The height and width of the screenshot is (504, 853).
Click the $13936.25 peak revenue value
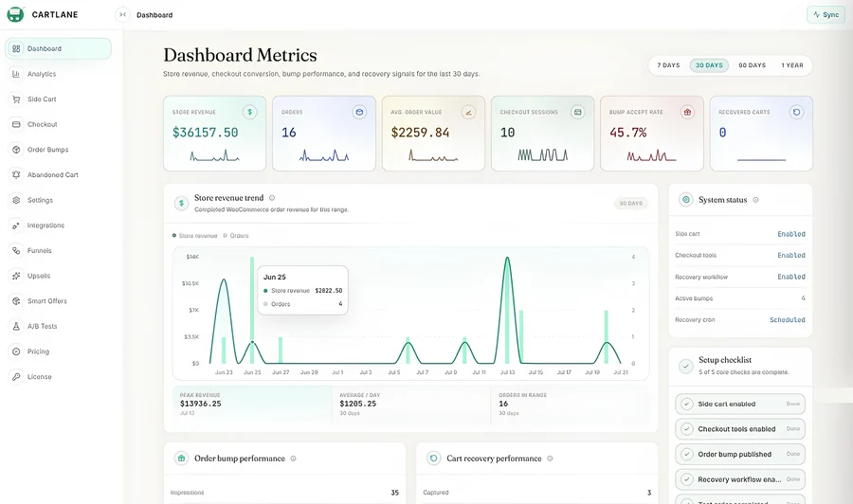(x=201, y=404)
